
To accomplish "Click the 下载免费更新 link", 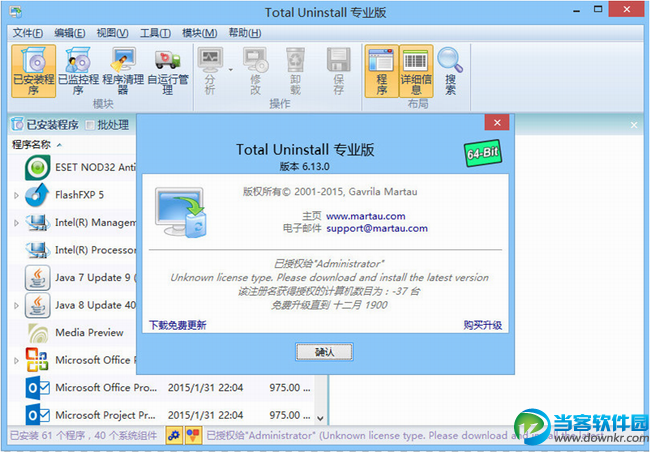I will [177, 325].
